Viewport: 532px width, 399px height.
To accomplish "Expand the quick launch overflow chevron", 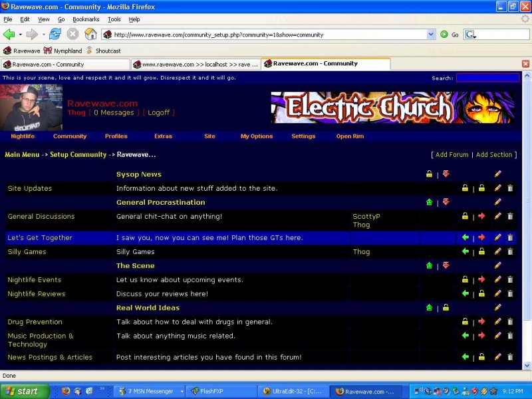I will point(102,388).
